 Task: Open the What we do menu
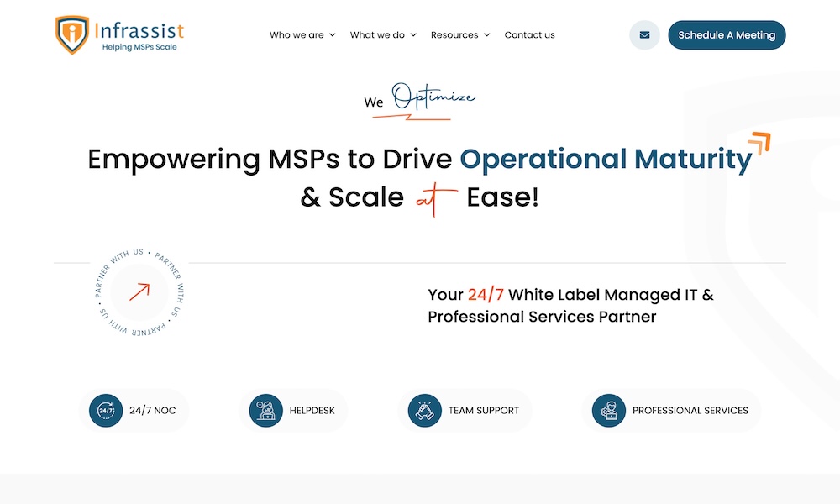point(377,35)
